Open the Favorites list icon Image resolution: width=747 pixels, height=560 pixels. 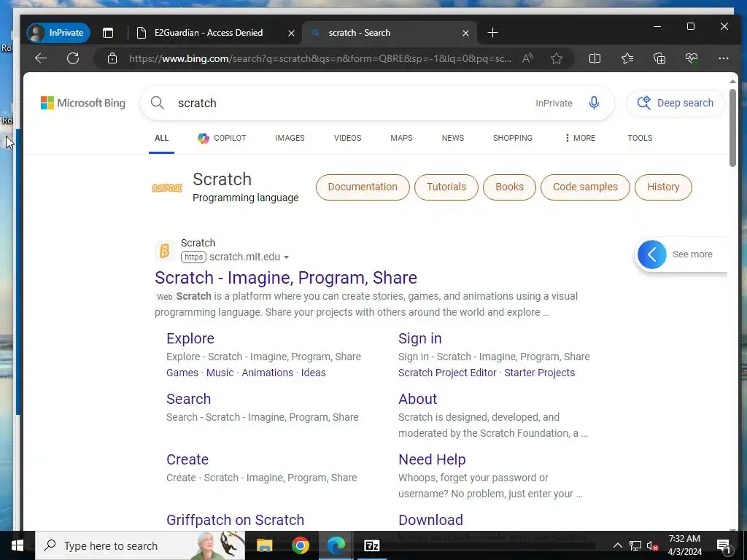(627, 58)
